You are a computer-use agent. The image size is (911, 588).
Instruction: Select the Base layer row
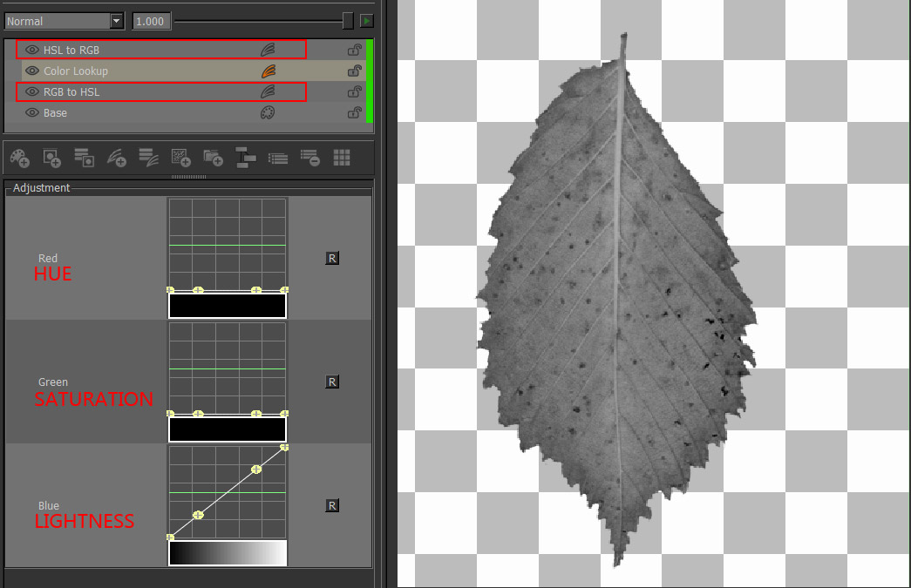point(131,113)
